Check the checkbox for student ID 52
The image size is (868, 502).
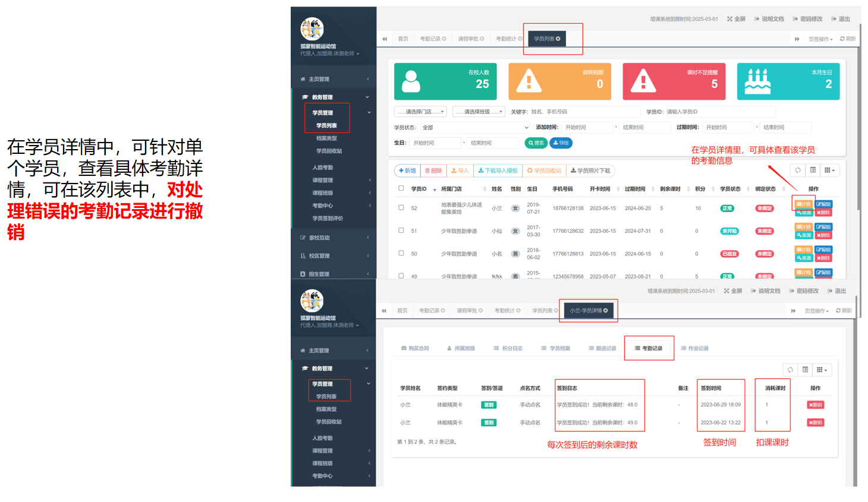click(401, 208)
